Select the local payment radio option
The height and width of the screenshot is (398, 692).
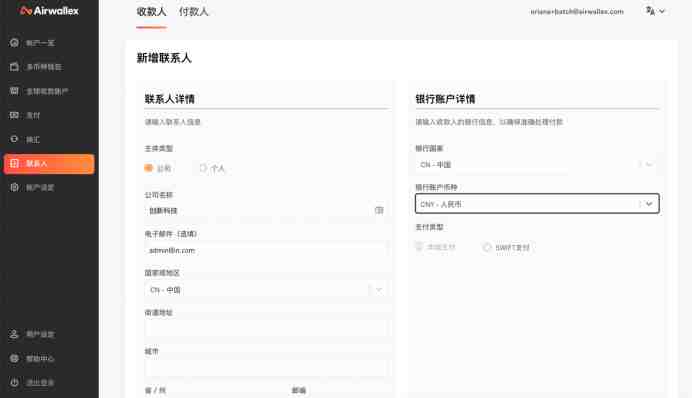419,247
